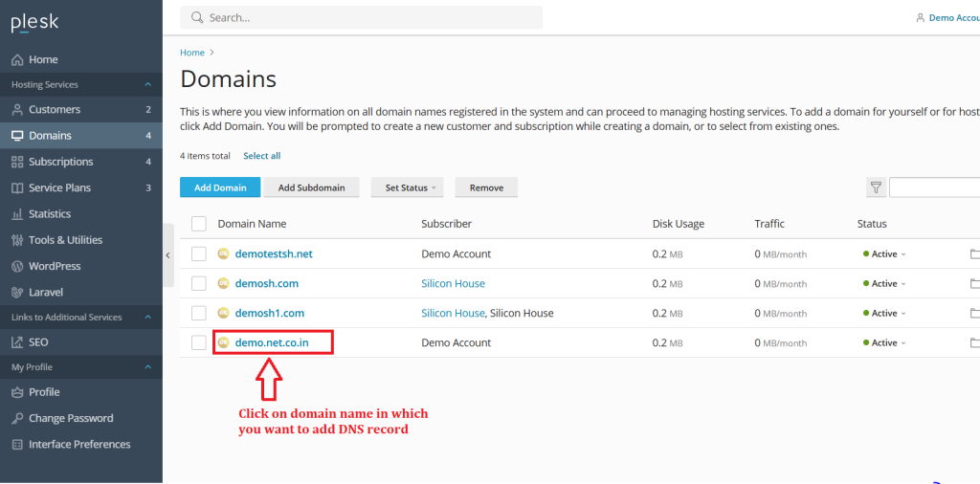
Task: Sort by the Subscriber column header
Action: coord(446,224)
